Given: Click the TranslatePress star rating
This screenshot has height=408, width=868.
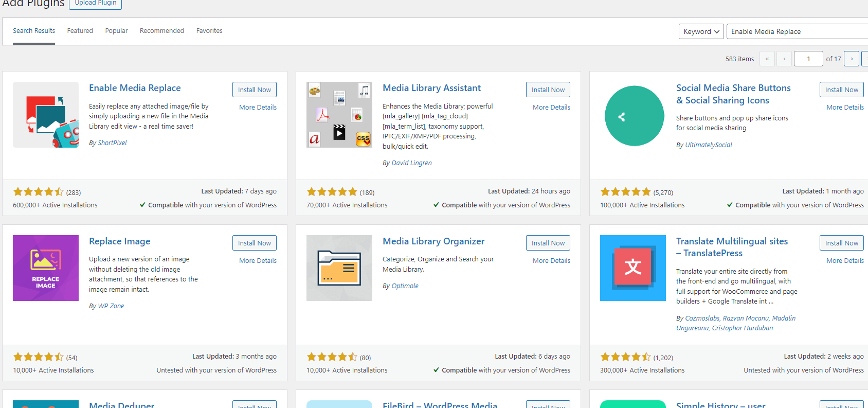Looking at the screenshot, I should [x=626, y=357].
